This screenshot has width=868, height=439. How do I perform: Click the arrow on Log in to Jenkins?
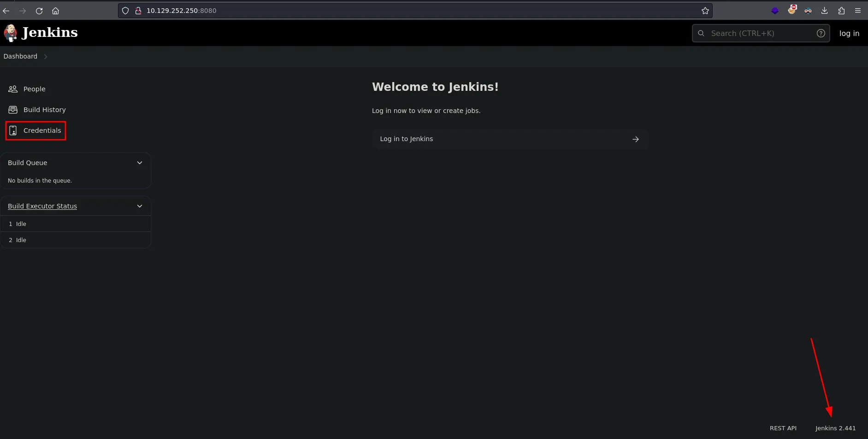click(636, 139)
